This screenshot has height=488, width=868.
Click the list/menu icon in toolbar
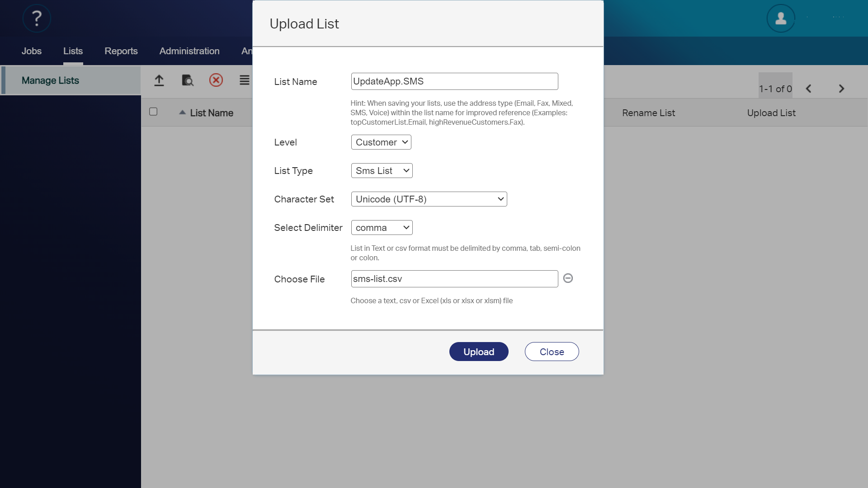(245, 80)
